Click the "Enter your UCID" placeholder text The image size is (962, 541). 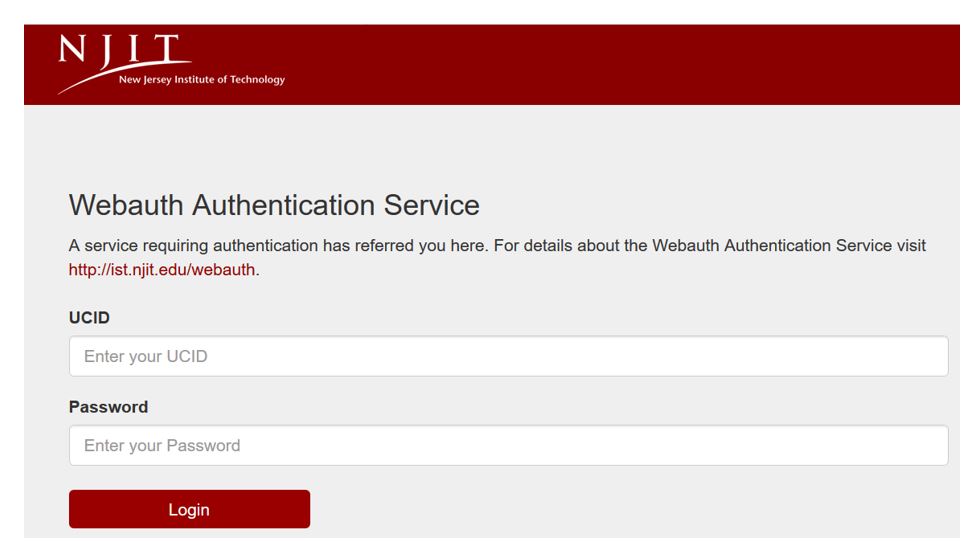coord(145,356)
